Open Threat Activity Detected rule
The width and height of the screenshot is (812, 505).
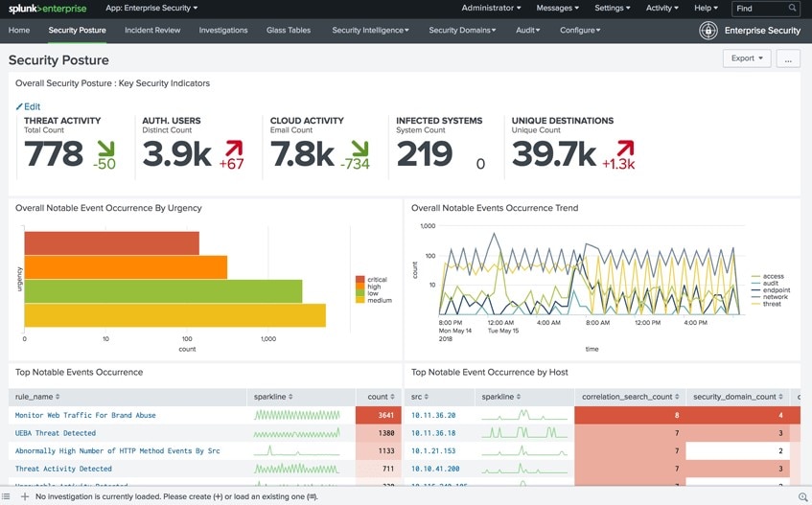click(63, 469)
